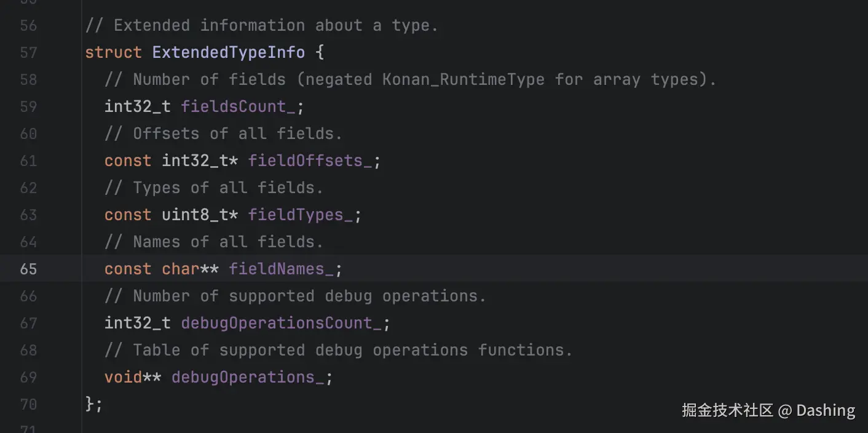
Task: Click line number 63 in the gutter
Action: (x=28, y=215)
